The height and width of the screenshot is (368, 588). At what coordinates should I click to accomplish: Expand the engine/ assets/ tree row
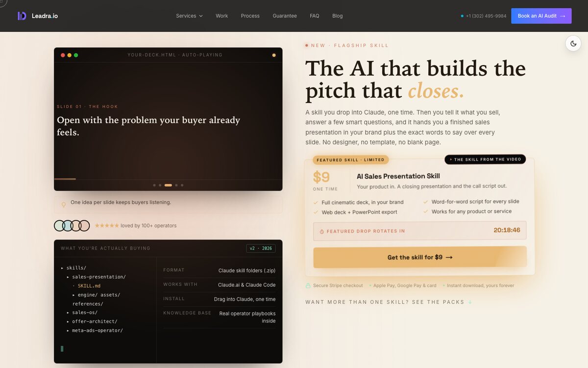click(96, 295)
